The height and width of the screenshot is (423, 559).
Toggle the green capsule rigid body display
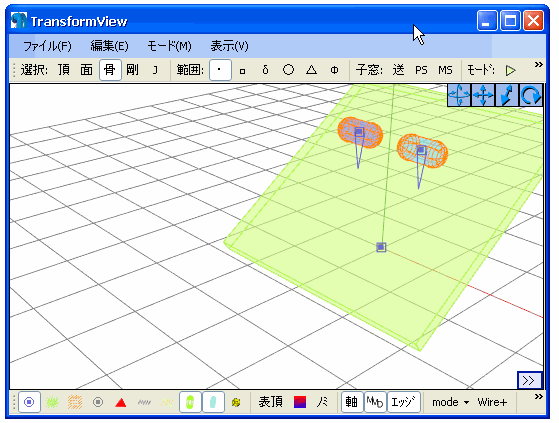click(190, 402)
